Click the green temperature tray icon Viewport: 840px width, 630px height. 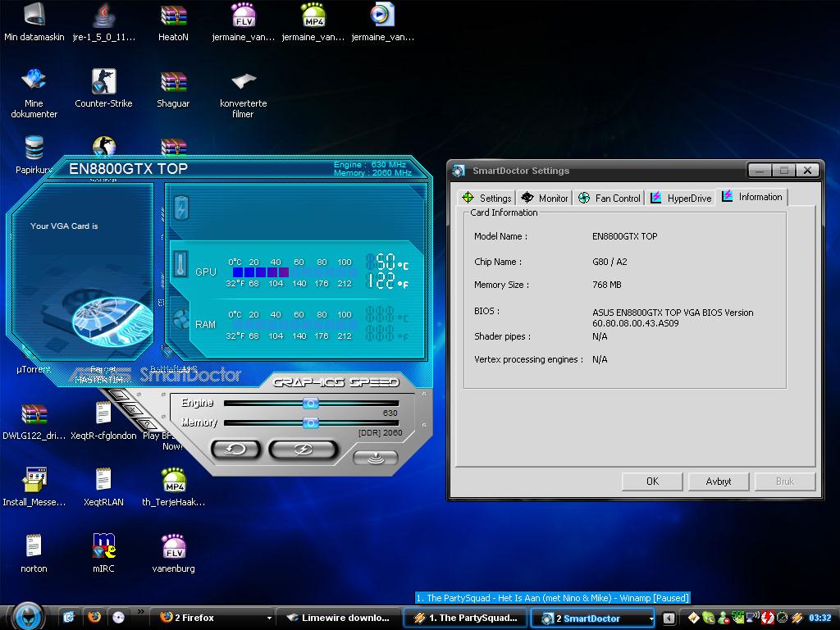click(737, 617)
